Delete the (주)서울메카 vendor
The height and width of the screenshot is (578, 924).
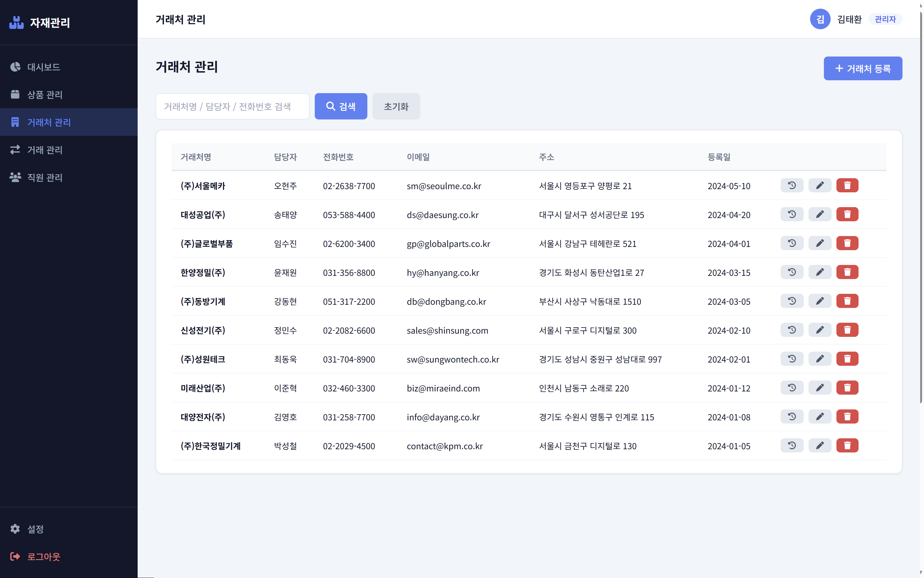tap(847, 185)
